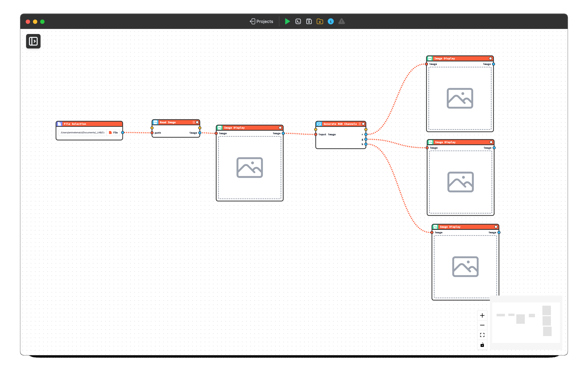The height and width of the screenshot is (382, 588).
Task: Open the blue info icon
Action: pyautogui.click(x=331, y=22)
